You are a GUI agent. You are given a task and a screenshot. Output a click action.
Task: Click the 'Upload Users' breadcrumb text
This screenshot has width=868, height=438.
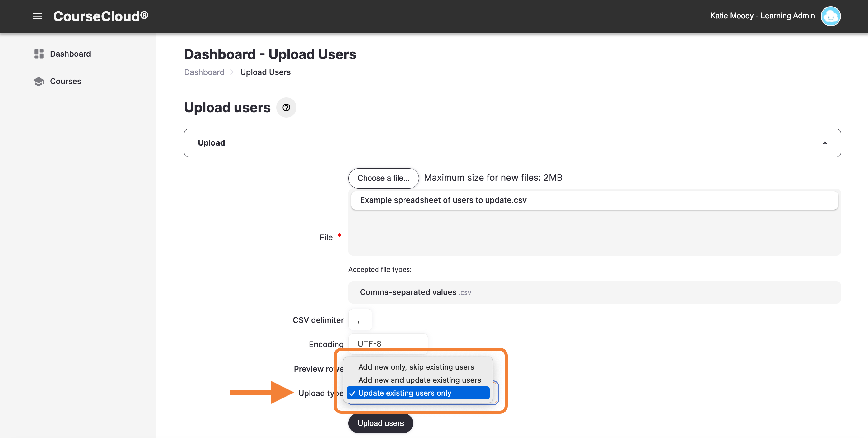tap(265, 72)
